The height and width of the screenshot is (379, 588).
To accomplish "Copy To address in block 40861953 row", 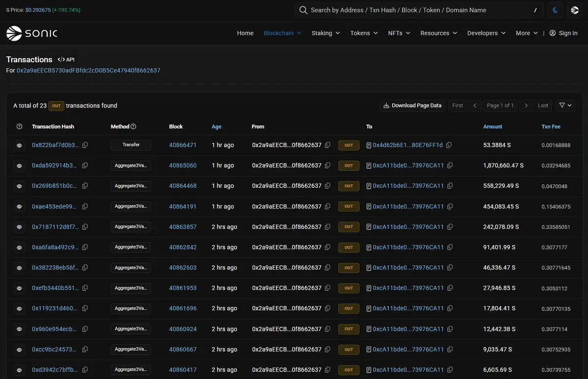I will pos(450,288).
